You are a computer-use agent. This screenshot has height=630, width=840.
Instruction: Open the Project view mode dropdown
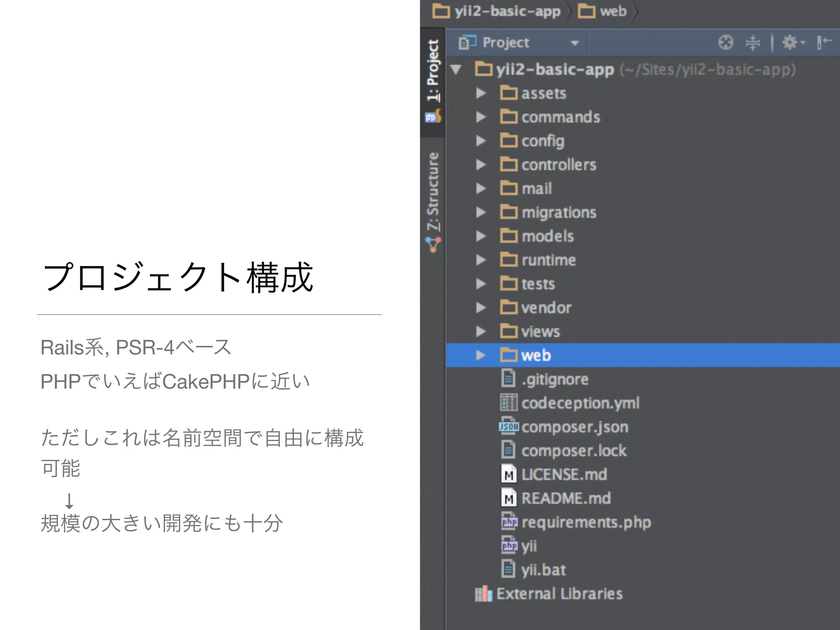point(575,43)
